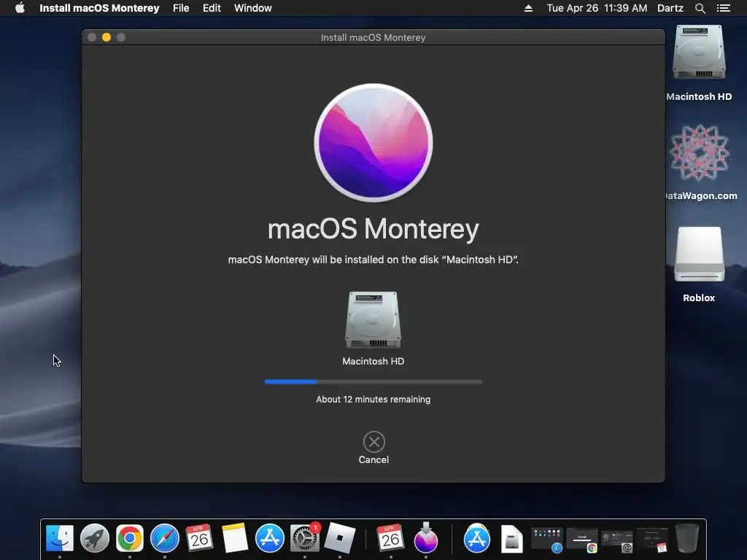747x560 pixels.
Task: Open Launchpad rocket icon in Dock
Action: point(94,539)
